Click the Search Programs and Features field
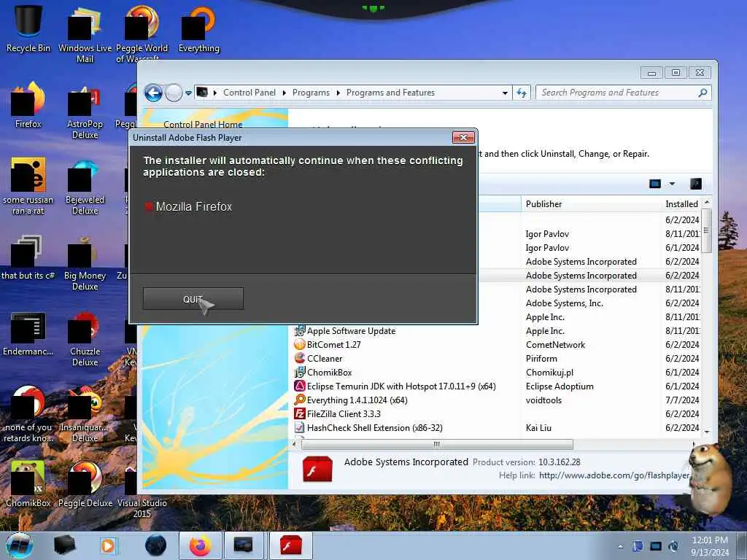This screenshot has height=560, width=747. coord(623,93)
